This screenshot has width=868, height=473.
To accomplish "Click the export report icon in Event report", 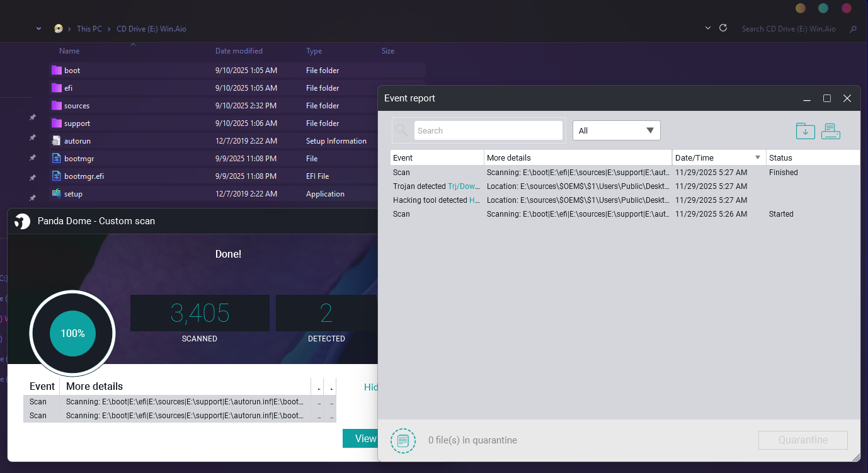I will pos(806,131).
